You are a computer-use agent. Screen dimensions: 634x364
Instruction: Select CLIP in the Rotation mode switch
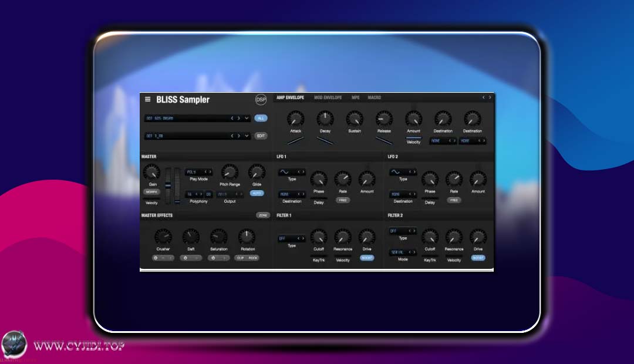241,258
